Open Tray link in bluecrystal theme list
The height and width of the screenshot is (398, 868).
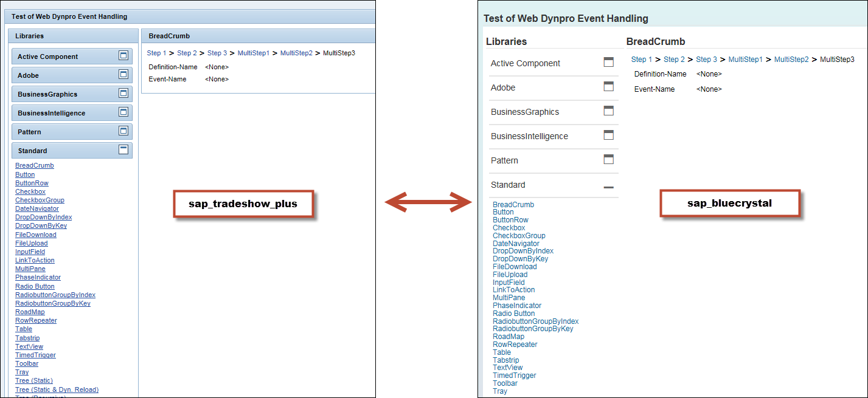coord(500,391)
